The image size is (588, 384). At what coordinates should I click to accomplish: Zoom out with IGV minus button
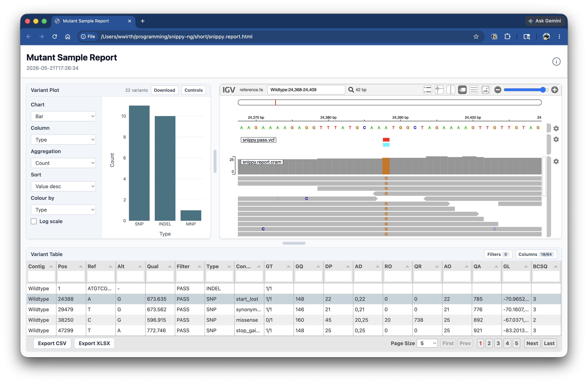[498, 90]
